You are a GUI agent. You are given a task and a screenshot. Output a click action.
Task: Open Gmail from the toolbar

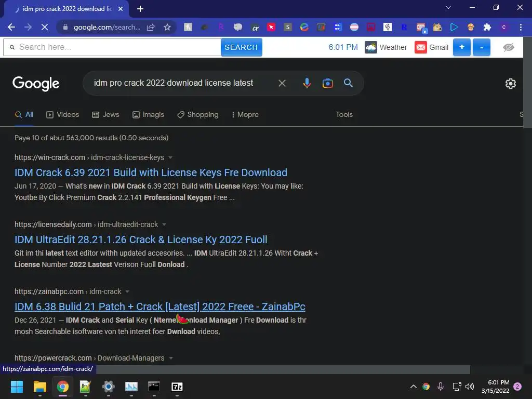(x=431, y=47)
